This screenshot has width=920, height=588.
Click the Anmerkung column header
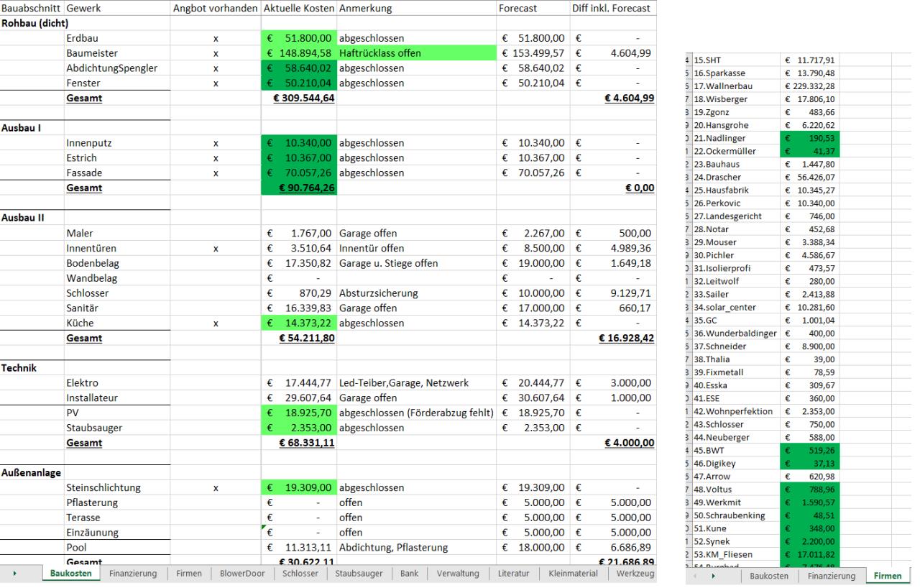coord(416,8)
